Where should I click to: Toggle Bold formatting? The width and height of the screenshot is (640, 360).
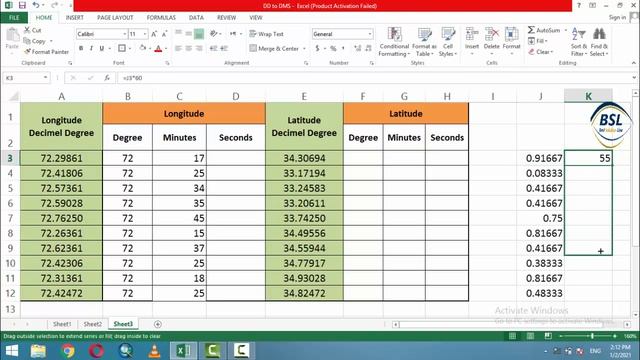tap(81, 48)
